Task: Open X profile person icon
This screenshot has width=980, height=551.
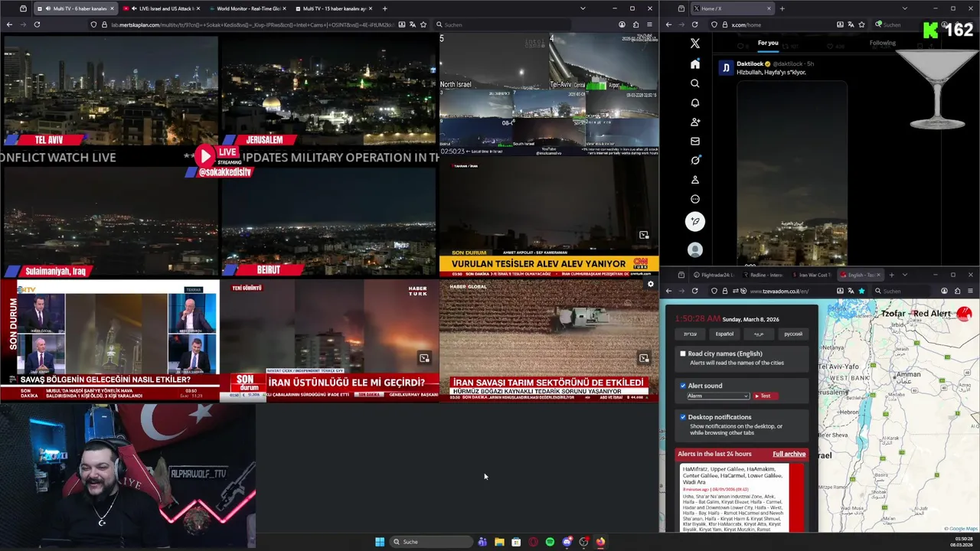Action: (x=695, y=180)
